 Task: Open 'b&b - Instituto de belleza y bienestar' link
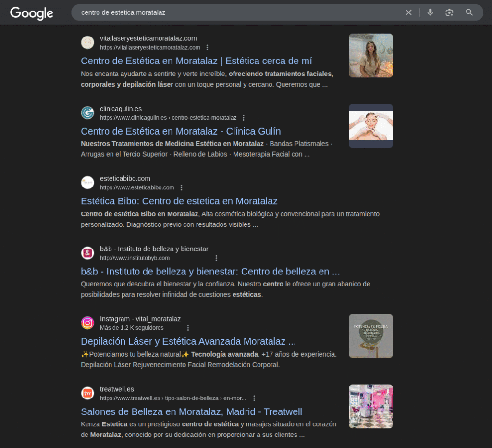[210, 271]
